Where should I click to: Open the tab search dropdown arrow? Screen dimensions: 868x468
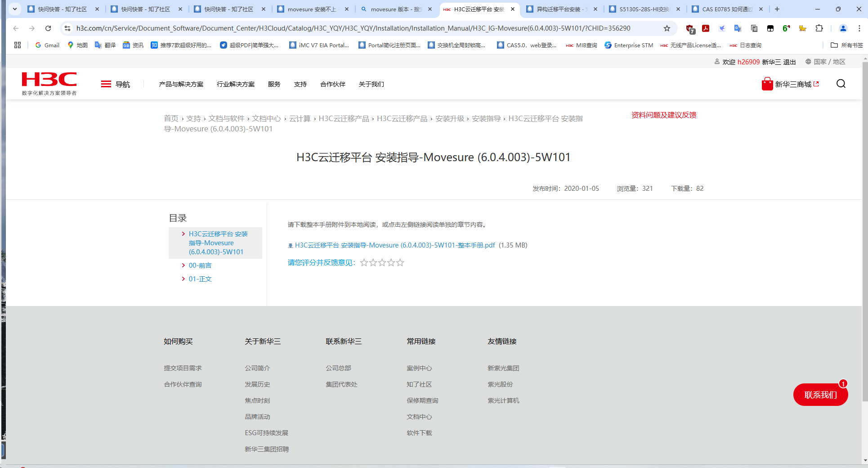pos(14,9)
